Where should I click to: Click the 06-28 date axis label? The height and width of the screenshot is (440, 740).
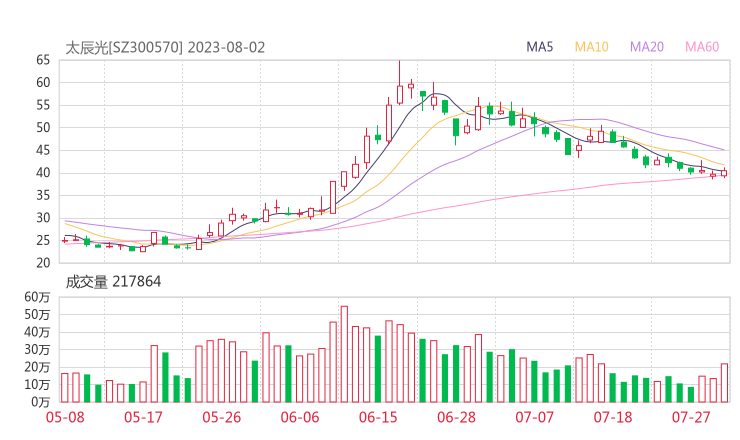pyautogui.click(x=456, y=417)
